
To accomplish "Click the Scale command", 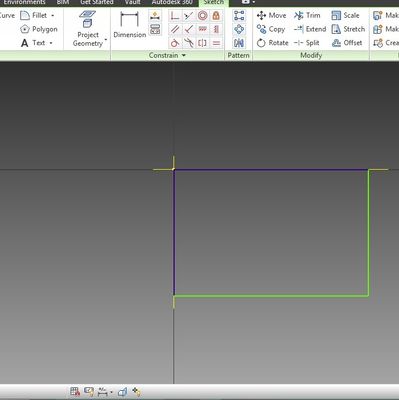I will tap(345, 15).
